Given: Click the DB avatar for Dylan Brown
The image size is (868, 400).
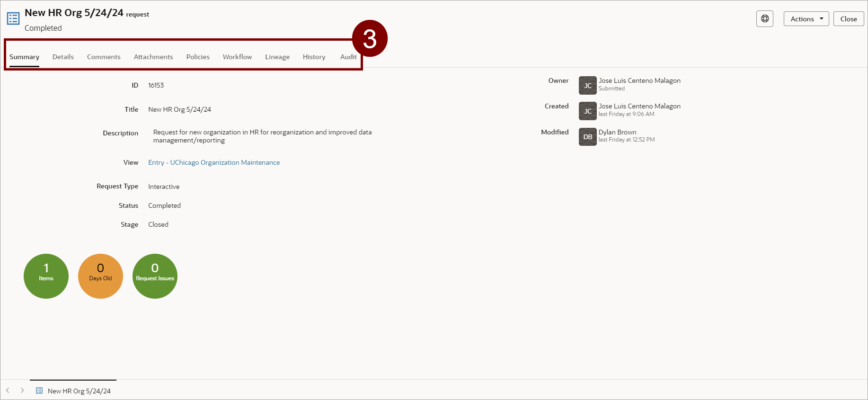Looking at the screenshot, I should coord(587,137).
